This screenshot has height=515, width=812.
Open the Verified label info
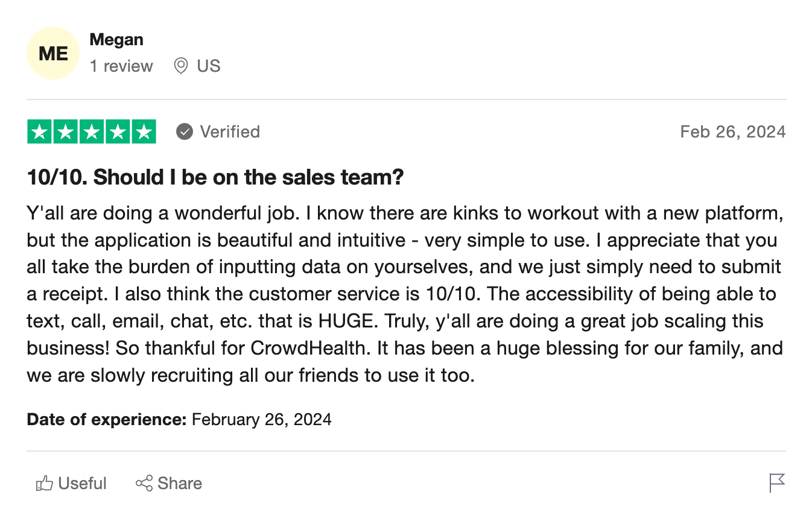pyautogui.click(x=230, y=131)
